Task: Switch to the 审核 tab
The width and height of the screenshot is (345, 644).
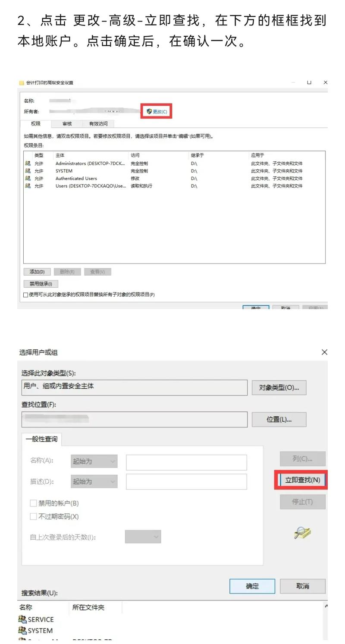Action: 67,123
